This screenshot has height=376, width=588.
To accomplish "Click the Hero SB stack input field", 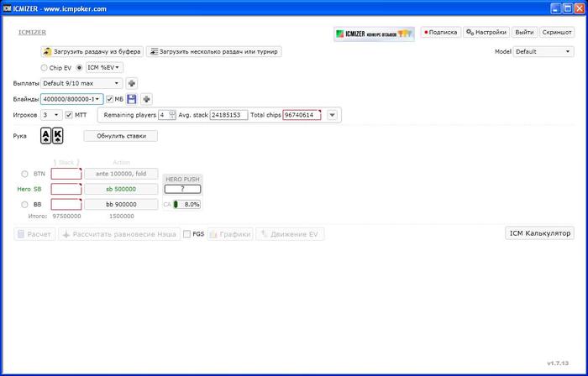I will [x=66, y=189].
